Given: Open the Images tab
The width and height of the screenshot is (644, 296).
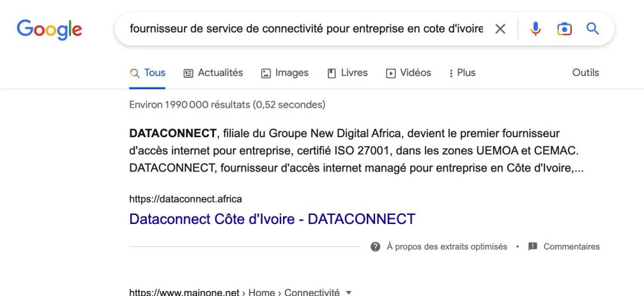Looking at the screenshot, I should pyautogui.click(x=285, y=73).
